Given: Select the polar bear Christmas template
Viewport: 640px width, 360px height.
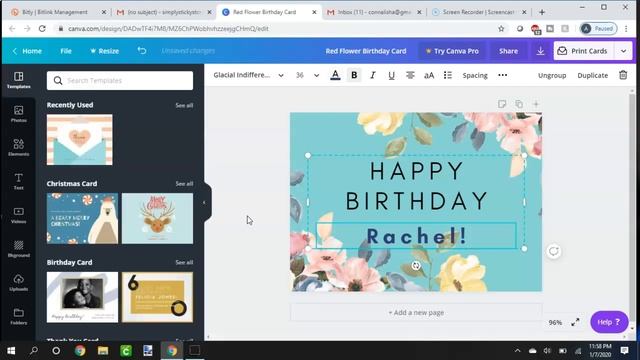Looking at the screenshot, I should (82, 218).
